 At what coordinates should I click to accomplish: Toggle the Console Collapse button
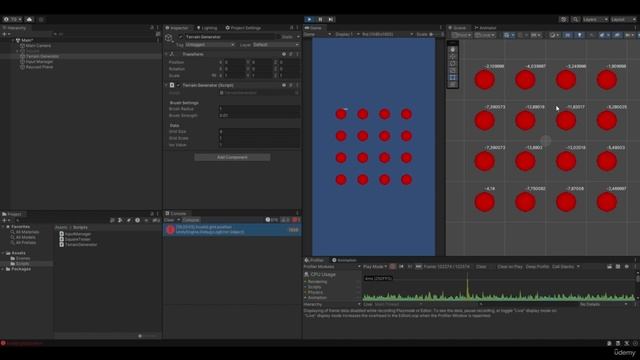tap(191, 220)
